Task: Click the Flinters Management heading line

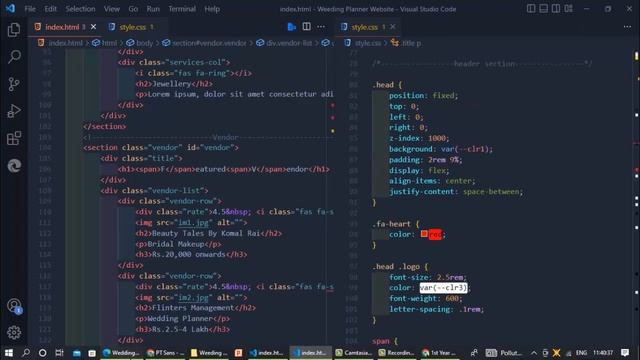Action: 196,308
